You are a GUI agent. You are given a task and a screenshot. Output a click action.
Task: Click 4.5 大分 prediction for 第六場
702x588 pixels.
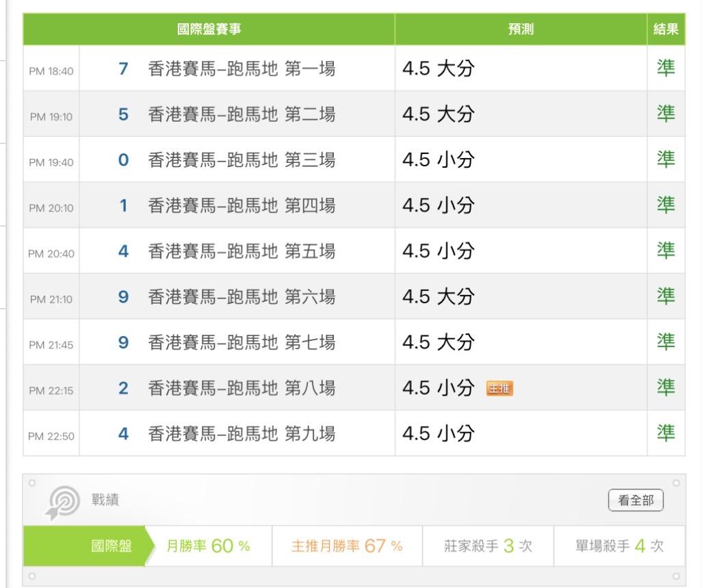(x=438, y=296)
